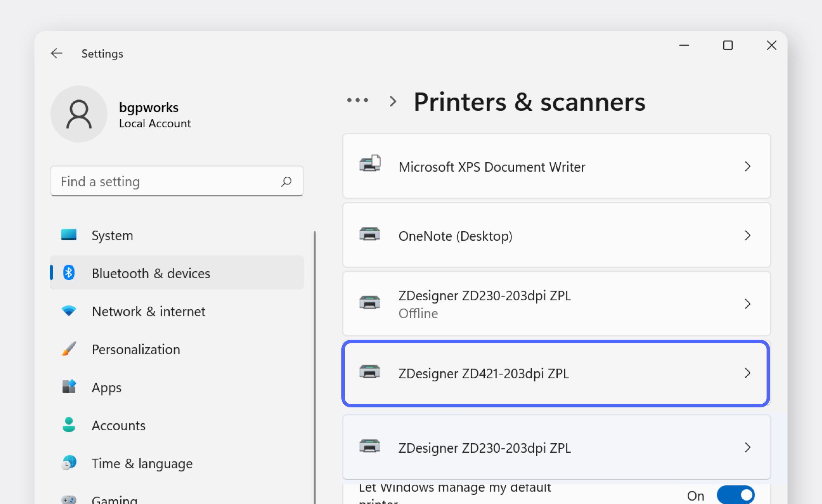Viewport: 822px width, 504px height.
Task: Click the user avatar profile picture
Action: [79, 114]
